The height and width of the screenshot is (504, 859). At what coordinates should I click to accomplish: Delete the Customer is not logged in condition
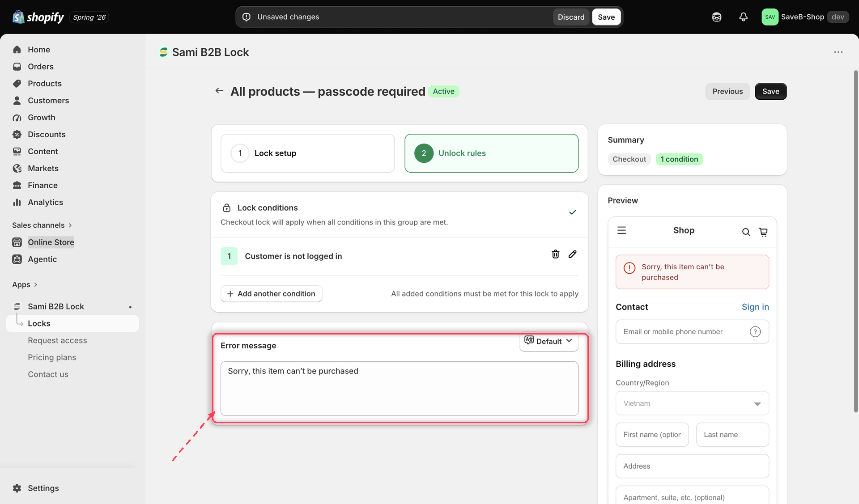point(555,254)
